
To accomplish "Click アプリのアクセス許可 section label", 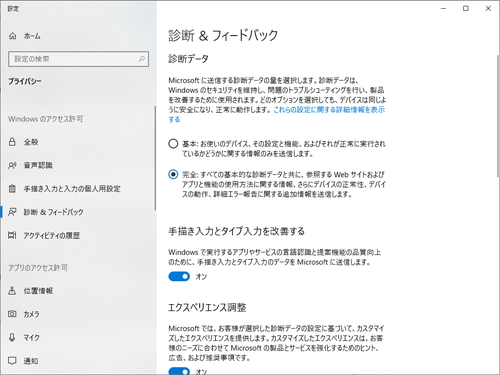I will pyautogui.click(x=38, y=268).
